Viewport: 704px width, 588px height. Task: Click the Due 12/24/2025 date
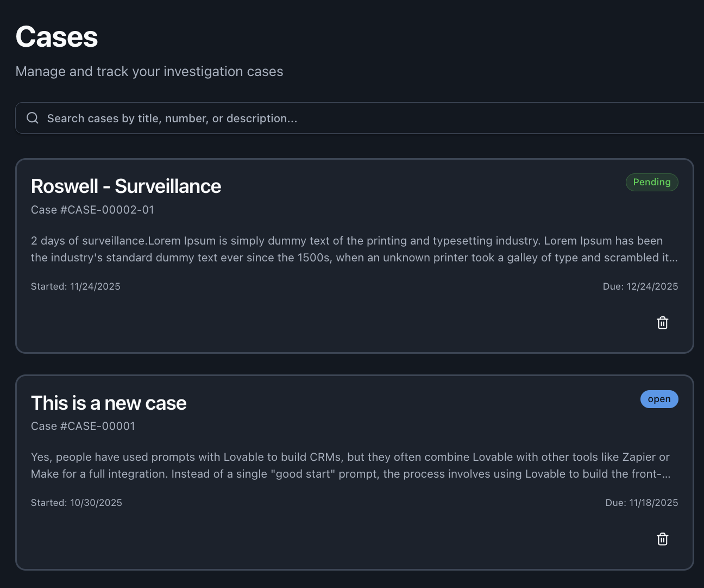640,286
